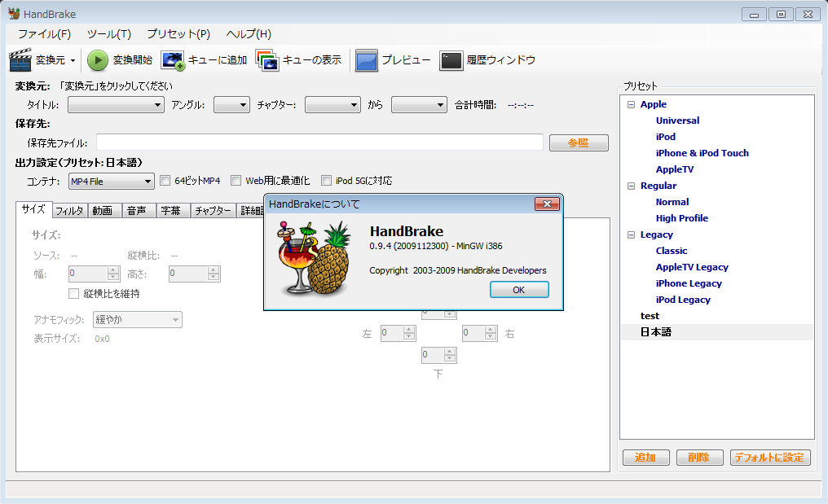Open the ヘルプ(H) menu
Viewport: 828px width, 504px height.
click(x=249, y=33)
